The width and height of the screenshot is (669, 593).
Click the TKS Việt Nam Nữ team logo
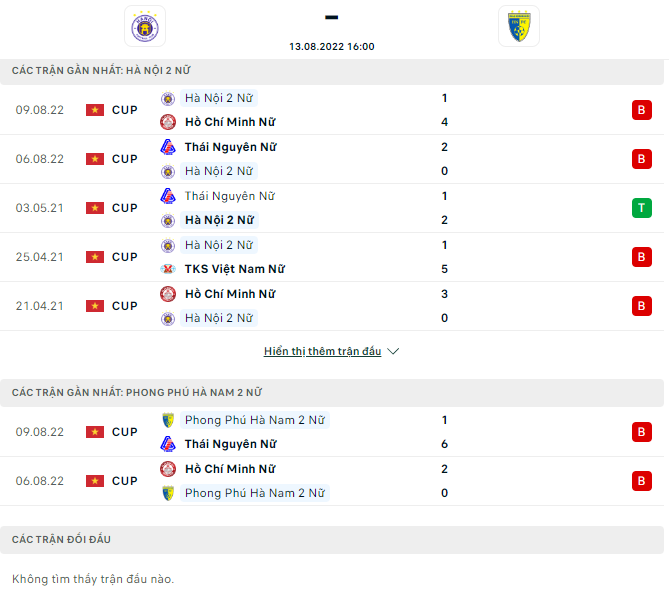[168, 269]
